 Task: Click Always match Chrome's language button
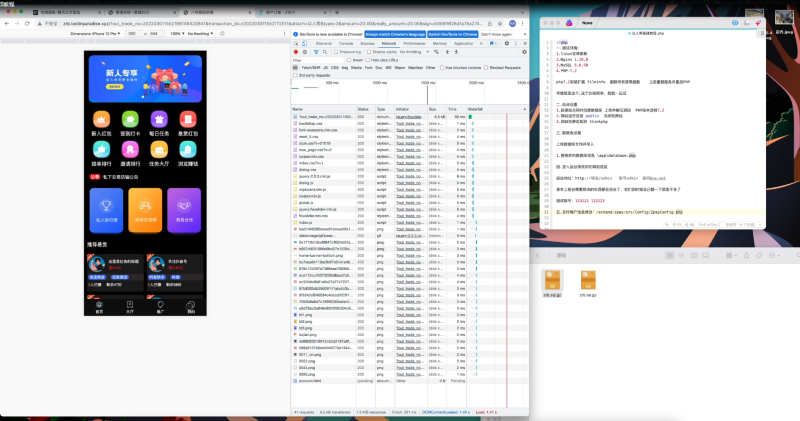pos(395,34)
